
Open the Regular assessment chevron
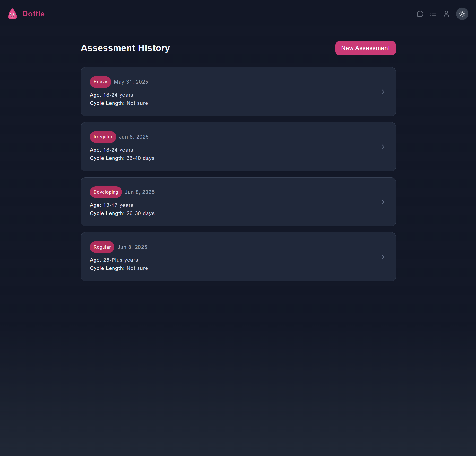pyautogui.click(x=383, y=257)
